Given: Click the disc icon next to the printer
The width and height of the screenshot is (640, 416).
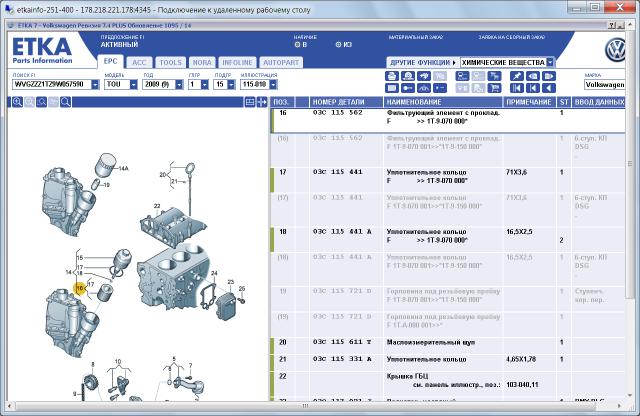Looking at the screenshot, I should tap(408, 76).
